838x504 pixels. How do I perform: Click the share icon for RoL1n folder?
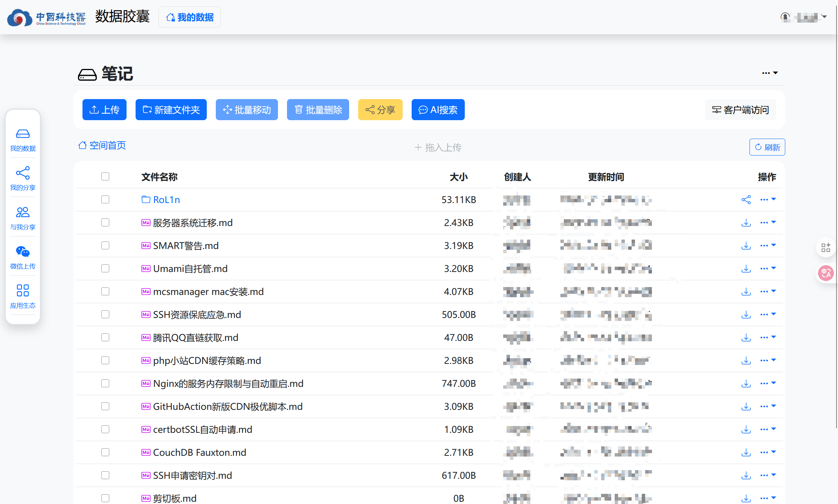coord(746,200)
